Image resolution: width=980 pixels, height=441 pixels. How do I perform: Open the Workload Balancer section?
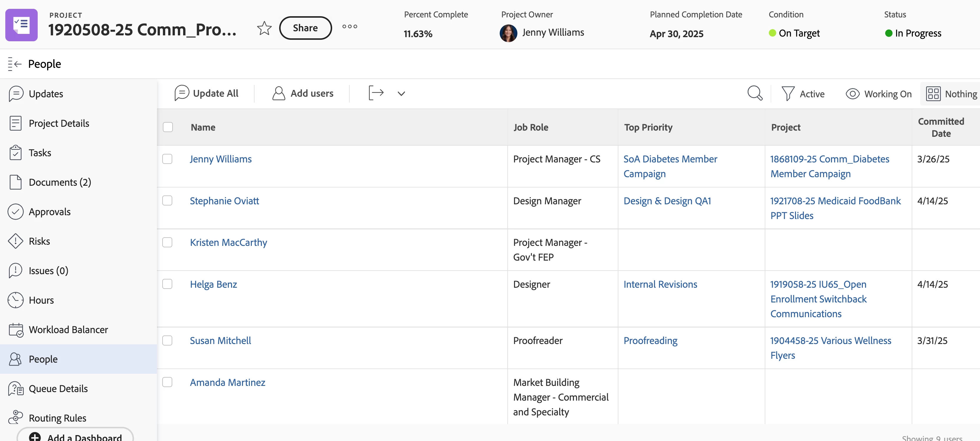(x=68, y=329)
